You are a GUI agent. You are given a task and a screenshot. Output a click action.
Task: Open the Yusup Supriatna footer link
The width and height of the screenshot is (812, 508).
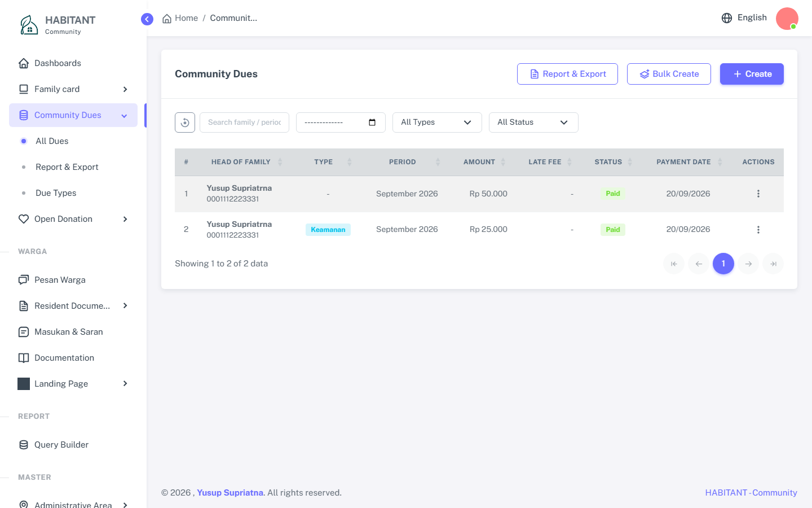(230, 493)
